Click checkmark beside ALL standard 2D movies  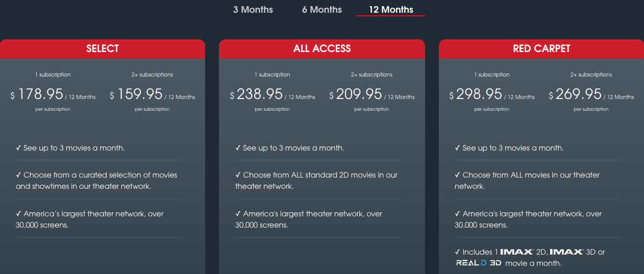[x=238, y=175]
